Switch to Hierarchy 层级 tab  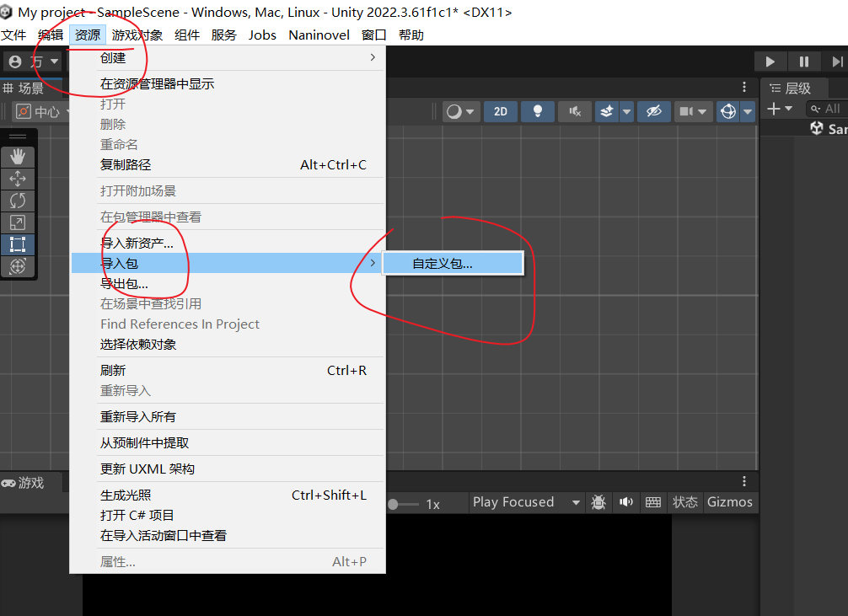click(x=792, y=88)
